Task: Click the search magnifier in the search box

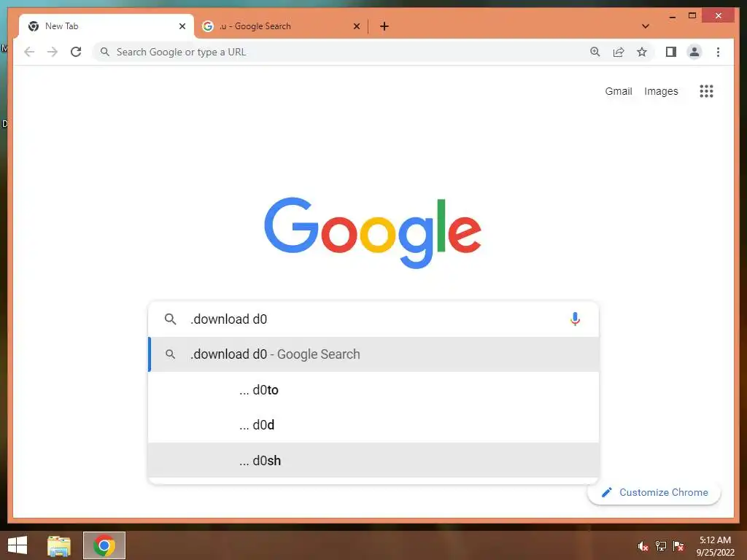Action: (170, 319)
